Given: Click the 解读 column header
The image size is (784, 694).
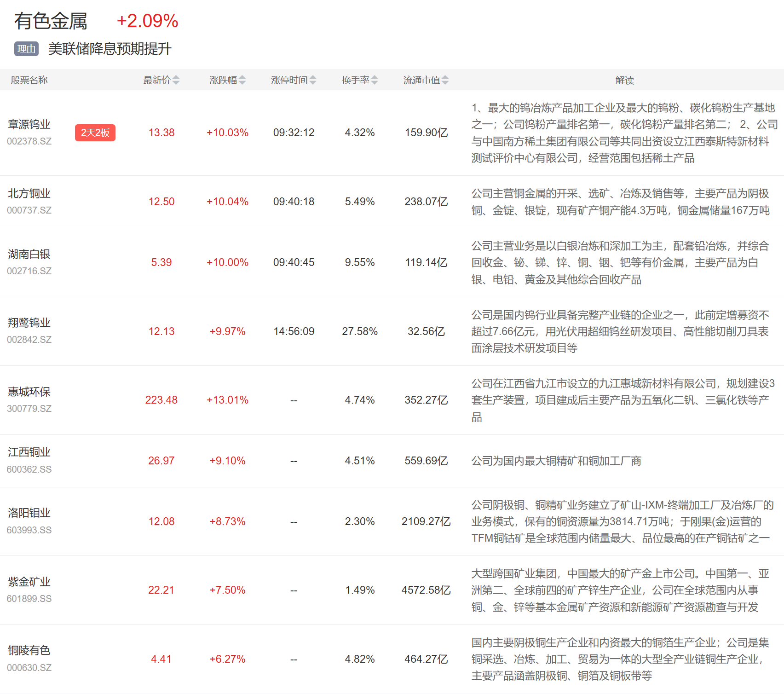Looking at the screenshot, I should pyautogui.click(x=624, y=80).
